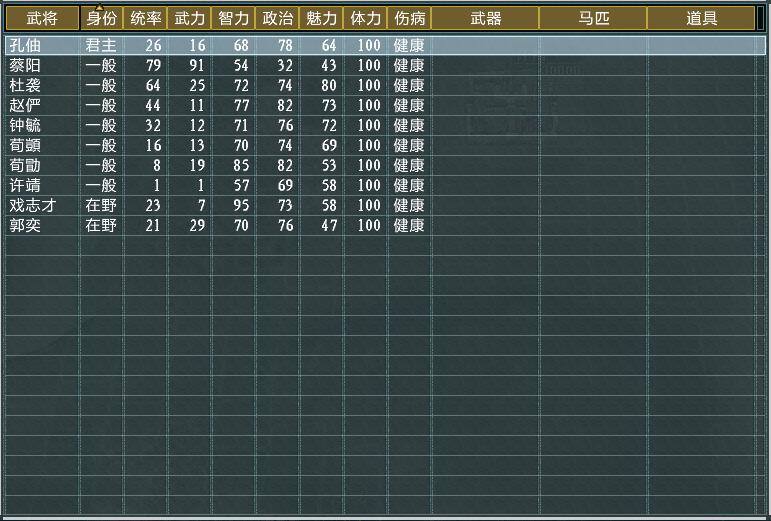Click 一般 status in 蔡阳's row
The height and width of the screenshot is (521, 771).
(x=101, y=65)
